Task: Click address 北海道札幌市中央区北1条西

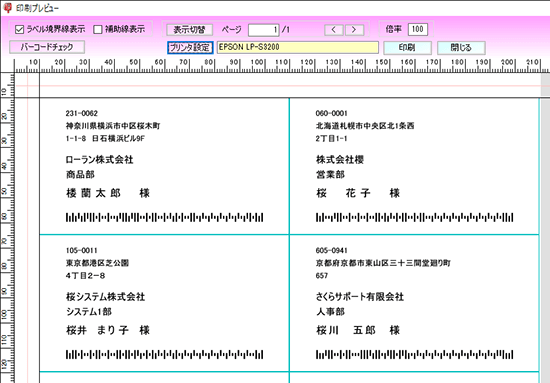Action: [x=365, y=126]
